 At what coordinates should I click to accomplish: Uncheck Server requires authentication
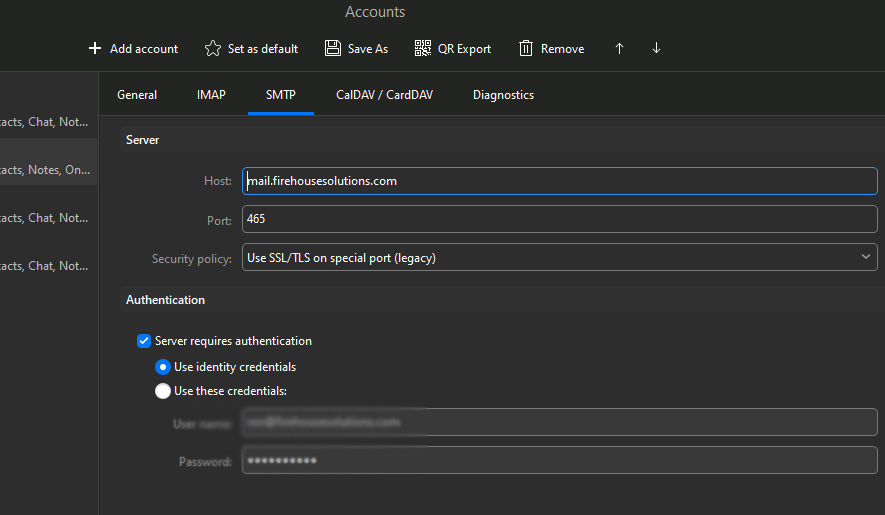[144, 341]
